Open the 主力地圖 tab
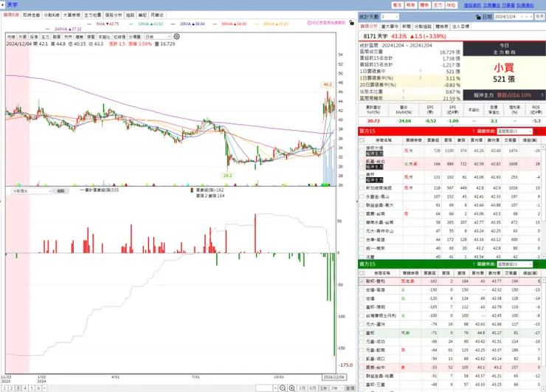Viewport: 546px width, 392px height. pyautogui.click(x=93, y=15)
